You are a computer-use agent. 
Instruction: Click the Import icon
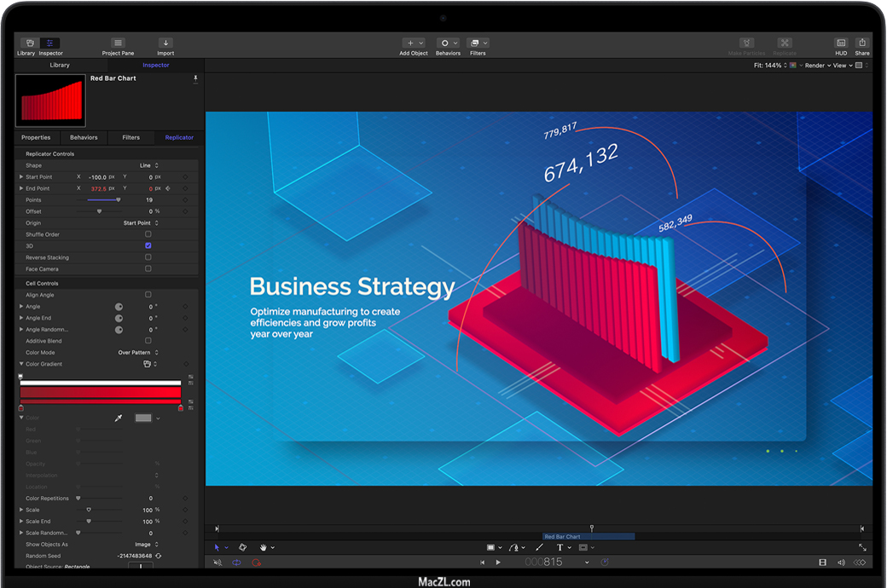tap(165, 43)
